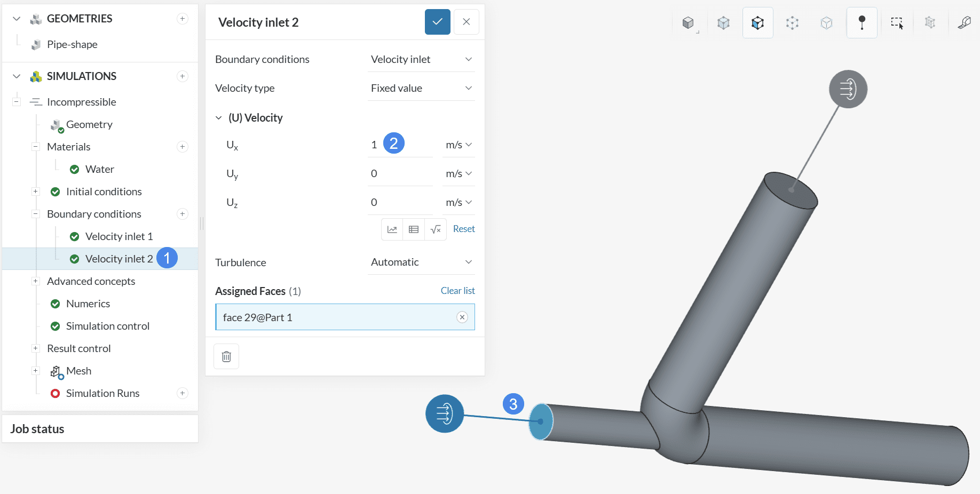Open the velocity formula input icon
This screenshot has height=494, width=980.
tap(436, 229)
